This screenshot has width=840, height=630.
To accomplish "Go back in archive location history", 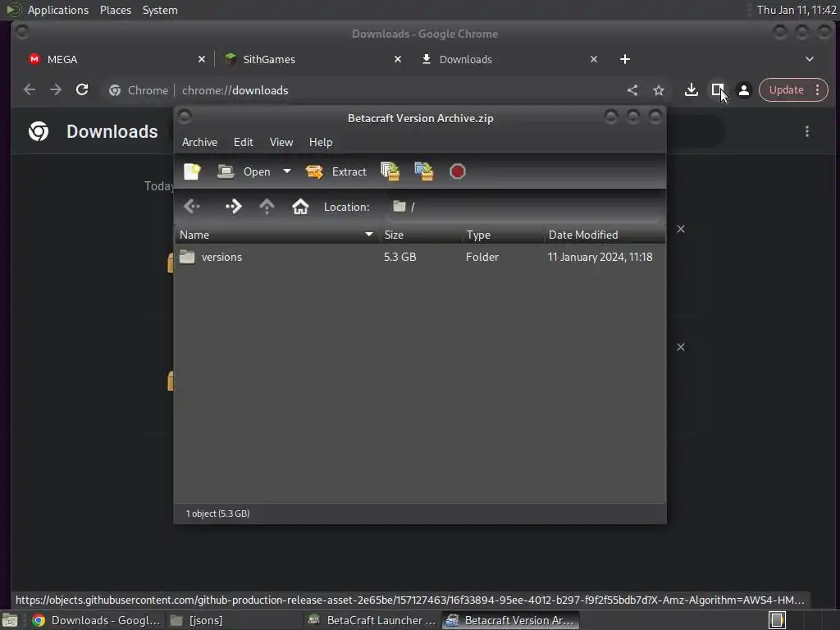I will click(x=191, y=206).
